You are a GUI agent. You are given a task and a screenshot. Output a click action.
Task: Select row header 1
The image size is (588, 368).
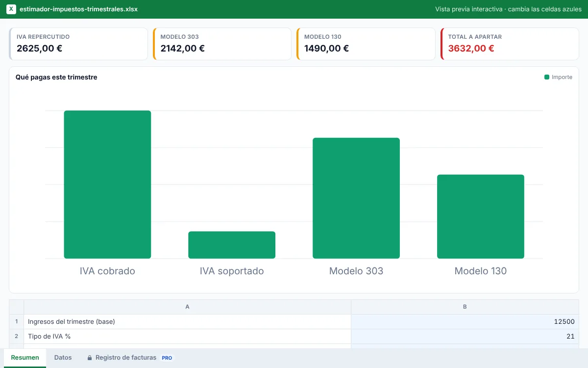pyautogui.click(x=17, y=322)
